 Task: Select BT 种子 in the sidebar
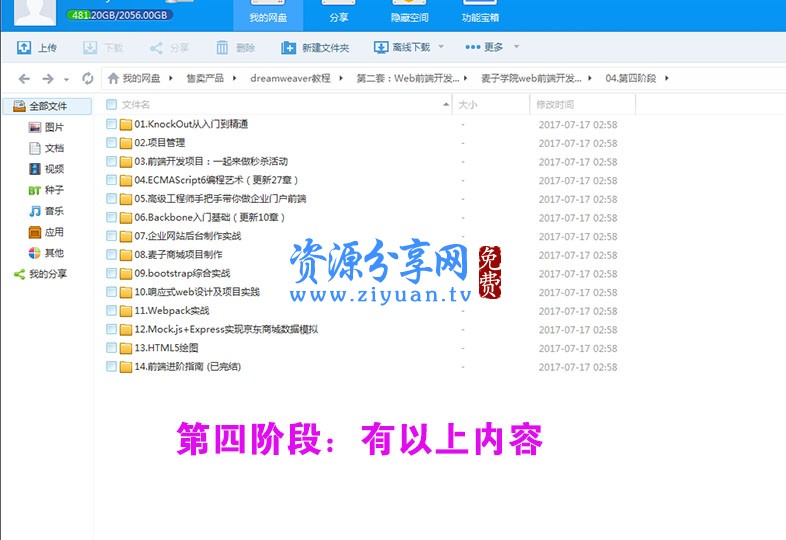point(46,190)
